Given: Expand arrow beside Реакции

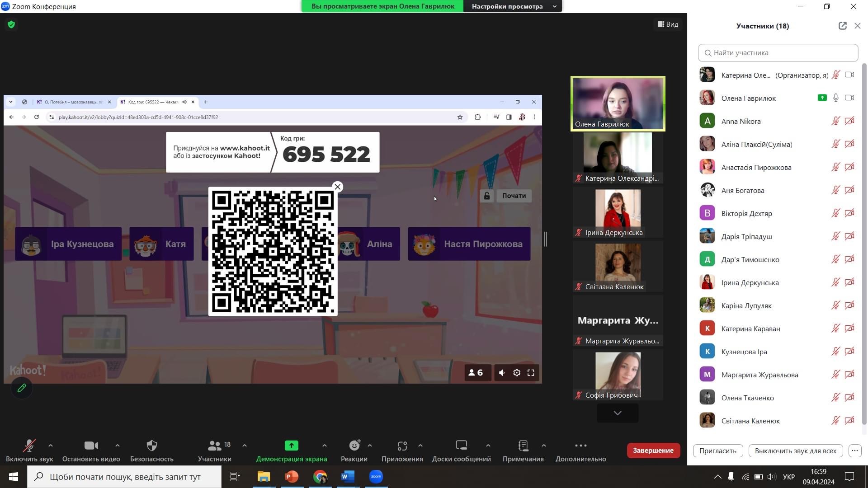Looking at the screenshot, I should pos(370,446).
